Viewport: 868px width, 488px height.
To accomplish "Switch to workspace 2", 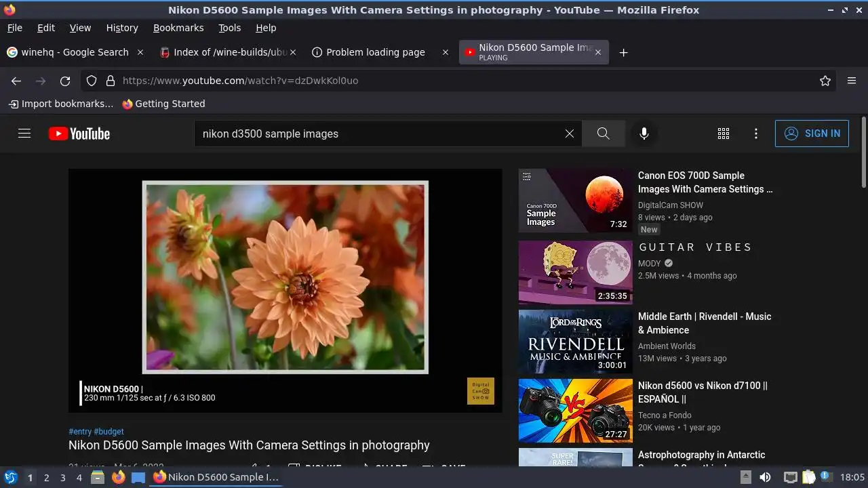I will (x=46, y=477).
